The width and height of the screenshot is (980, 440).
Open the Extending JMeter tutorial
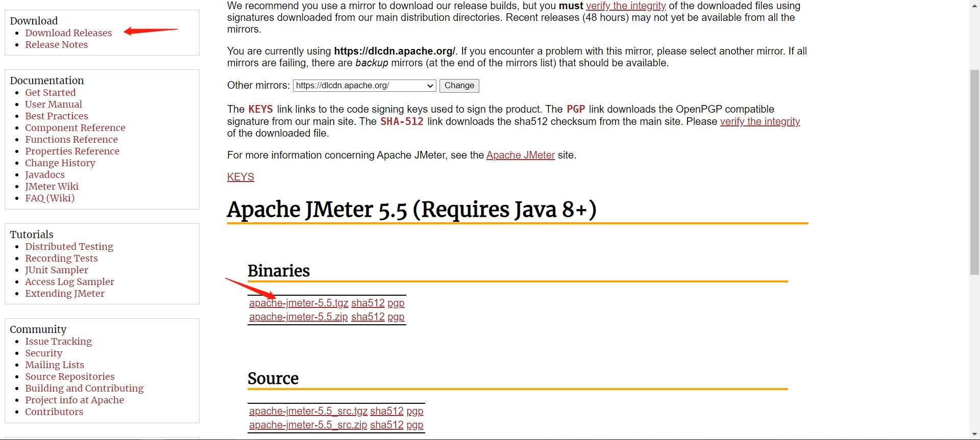tap(65, 294)
